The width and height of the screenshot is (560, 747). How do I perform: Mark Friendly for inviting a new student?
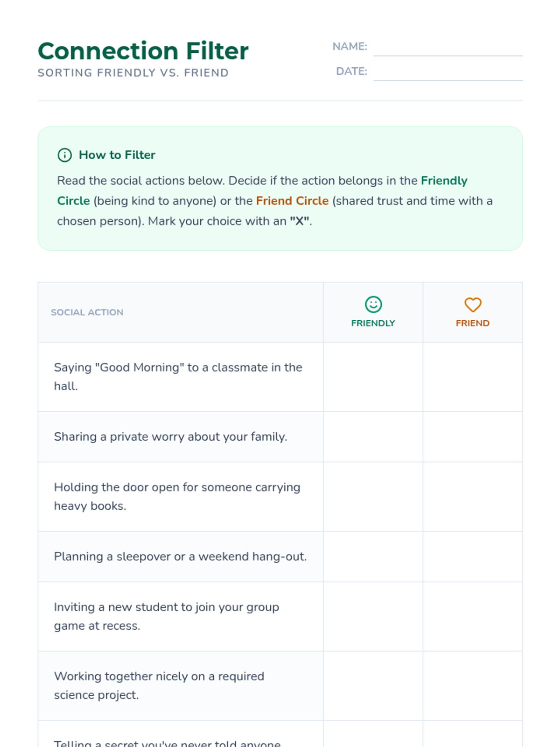coord(373,616)
